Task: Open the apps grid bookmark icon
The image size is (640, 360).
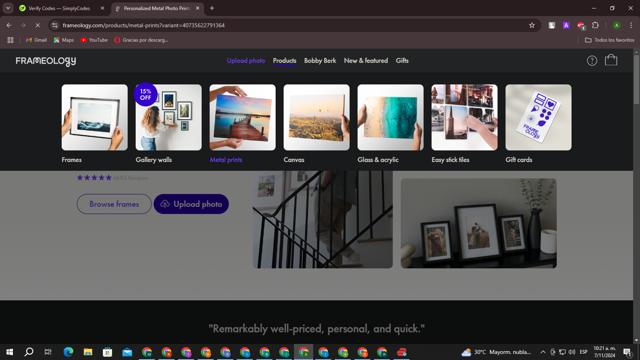Action: coord(11,40)
